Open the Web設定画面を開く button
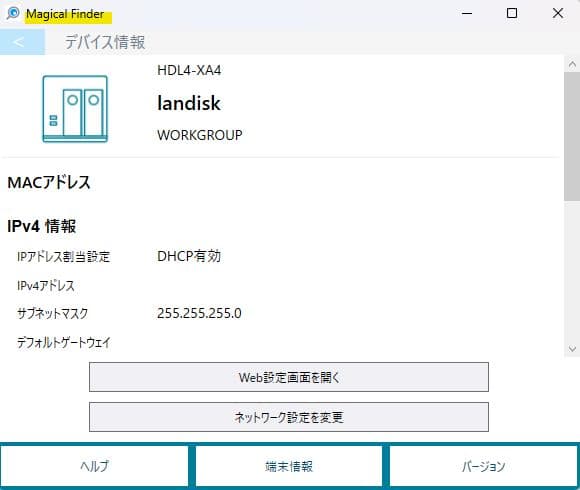The image size is (580, 490). [x=289, y=377]
